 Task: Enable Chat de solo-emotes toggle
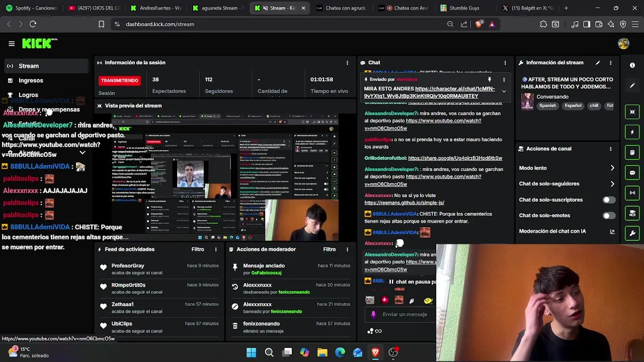pos(608,215)
